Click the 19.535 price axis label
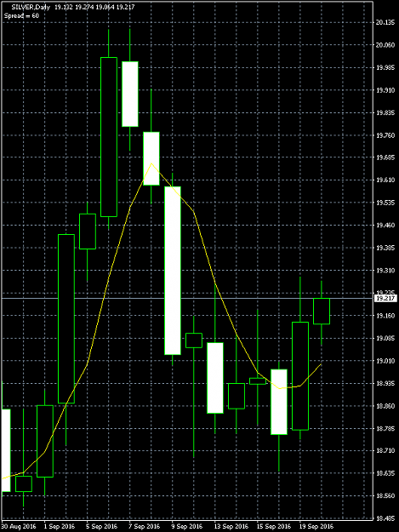Viewport: 399px width, 532px height. click(385, 203)
